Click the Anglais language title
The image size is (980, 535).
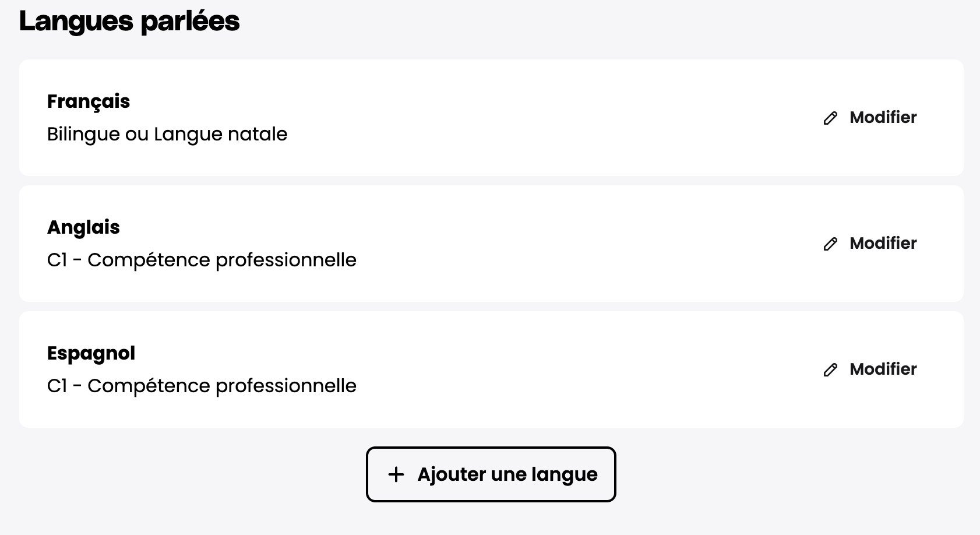coord(83,227)
